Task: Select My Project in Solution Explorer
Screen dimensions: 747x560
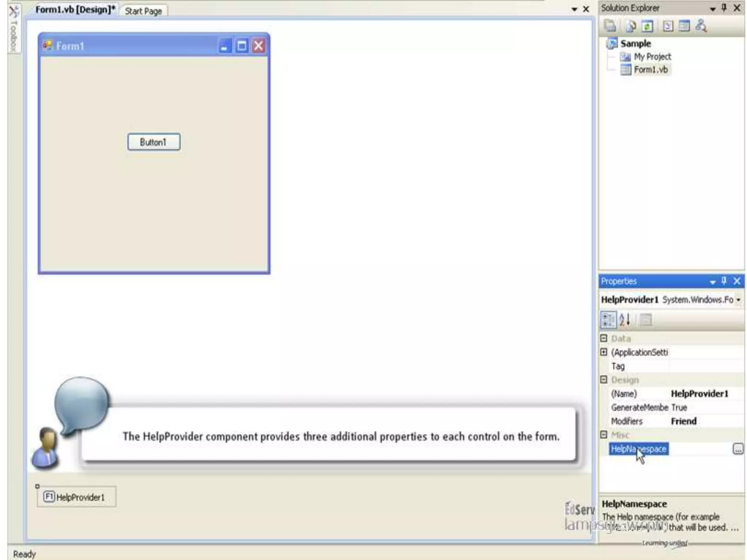Action: click(652, 57)
